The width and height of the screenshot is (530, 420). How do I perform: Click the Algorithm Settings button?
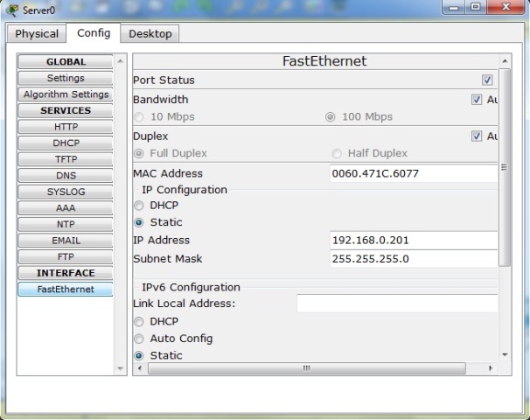tap(66, 94)
